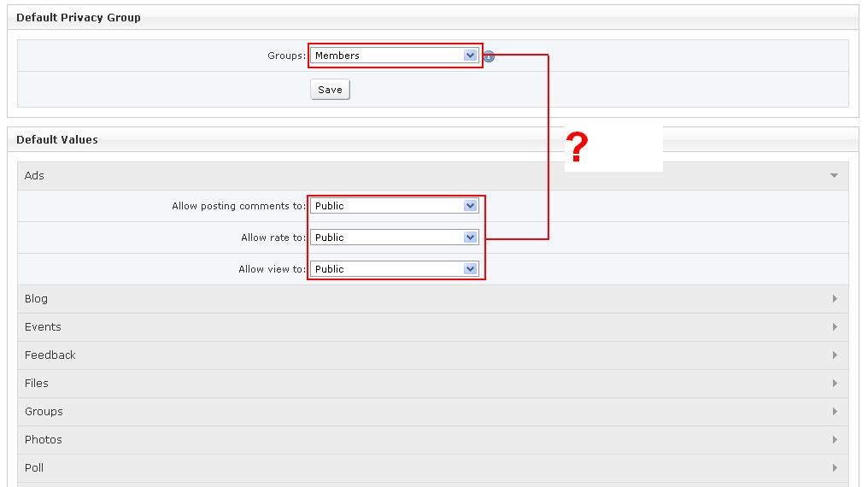Click the 'Groups:' field label
This screenshot has width=868, height=487.
tap(287, 56)
